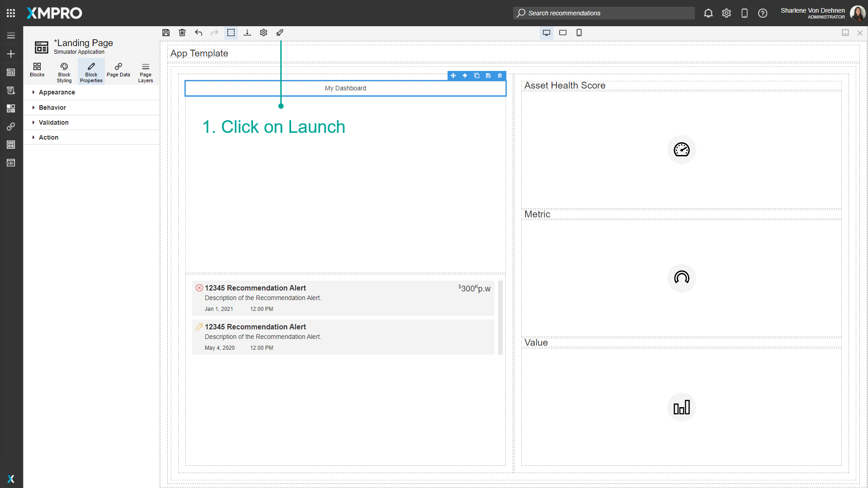
Task: Switch to the Block Styling tab
Action: click(x=64, y=71)
